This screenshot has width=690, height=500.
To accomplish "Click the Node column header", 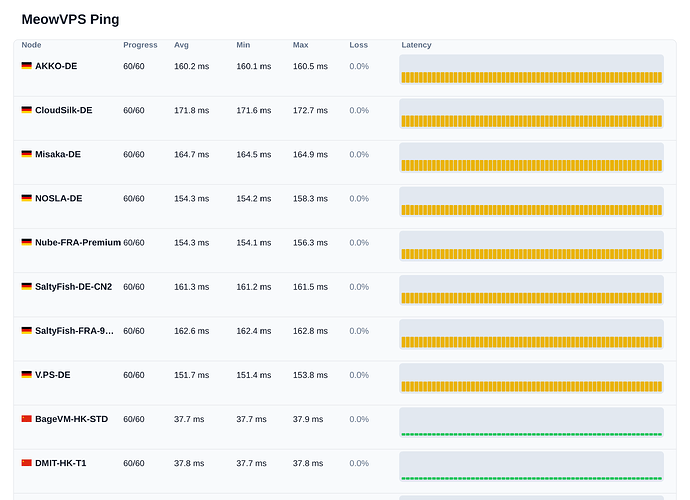I will (x=31, y=45).
